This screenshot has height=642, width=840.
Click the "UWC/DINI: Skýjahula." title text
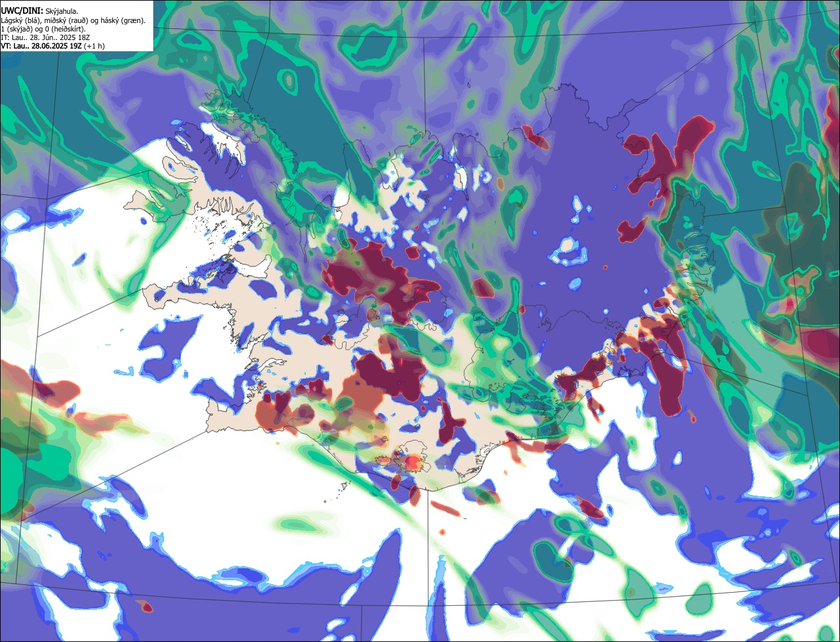pos(39,11)
